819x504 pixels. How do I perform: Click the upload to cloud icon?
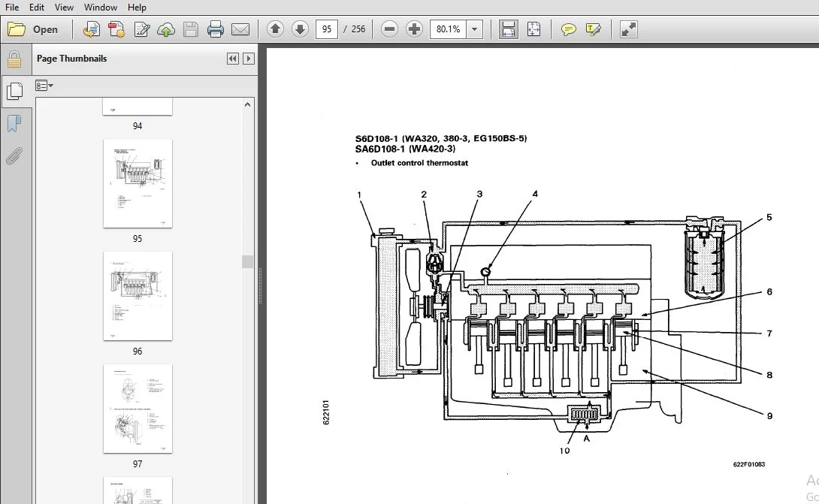[166, 29]
